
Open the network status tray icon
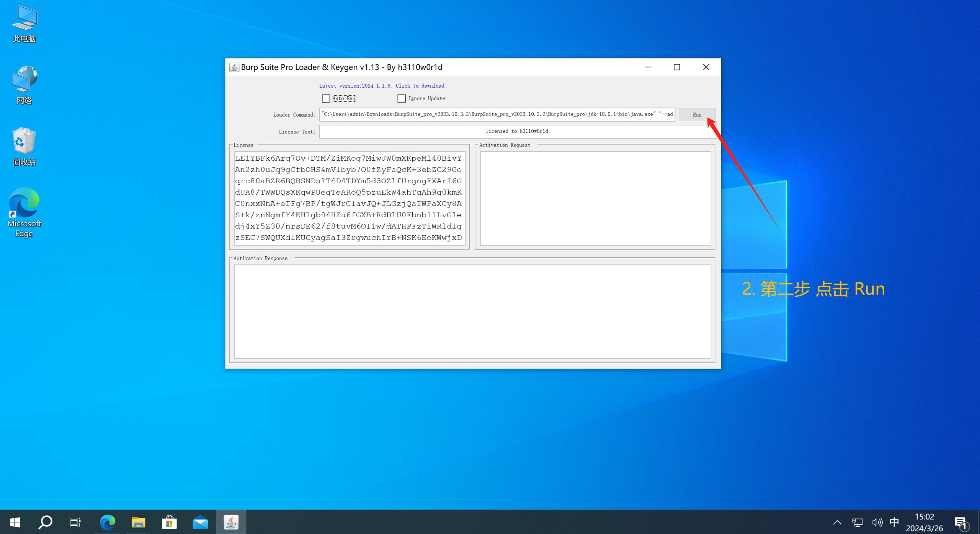pyautogui.click(x=857, y=522)
